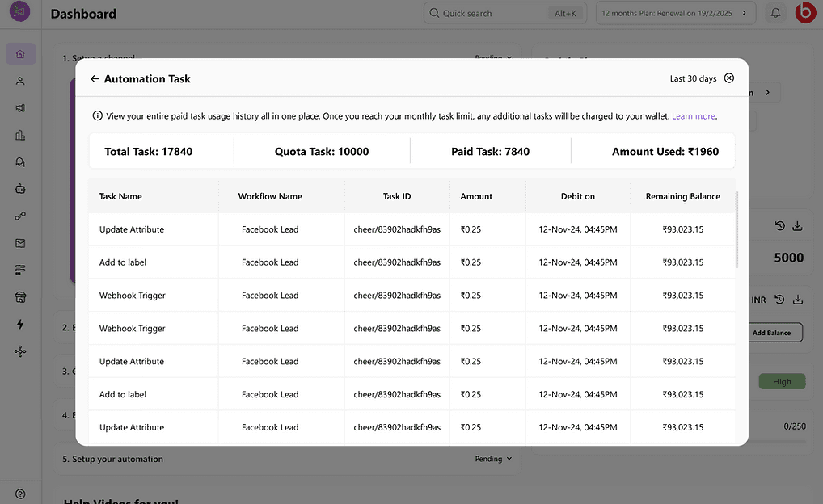Click the History icon above 5000 credits
This screenshot has width=823, height=504.
780,226
